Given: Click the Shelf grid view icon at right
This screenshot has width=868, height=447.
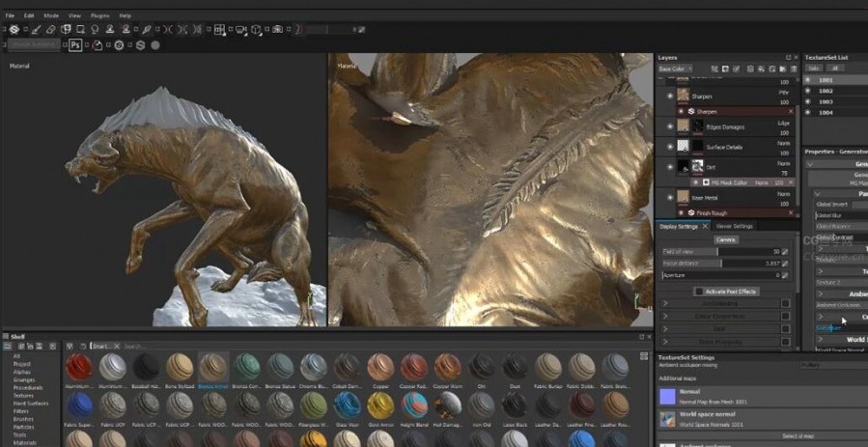Looking at the screenshot, I should pyautogui.click(x=644, y=355).
